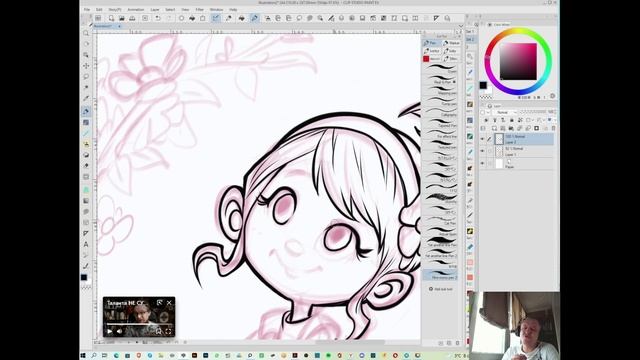Screen dimensions: 640x360
Task: Expand the command bar overflow chevron
Action: pyautogui.click(x=461, y=26)
